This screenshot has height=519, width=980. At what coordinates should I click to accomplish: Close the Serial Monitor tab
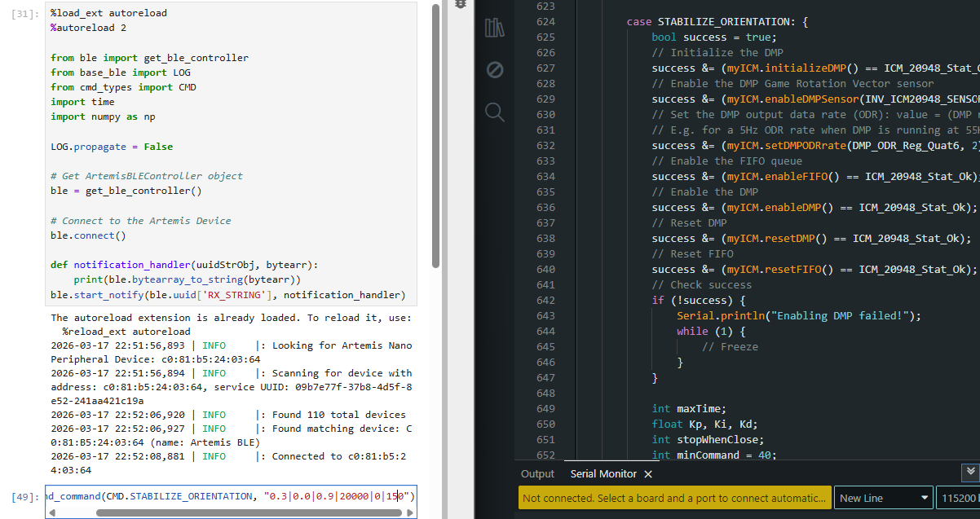pyautogui.click(x=648, y=474)
